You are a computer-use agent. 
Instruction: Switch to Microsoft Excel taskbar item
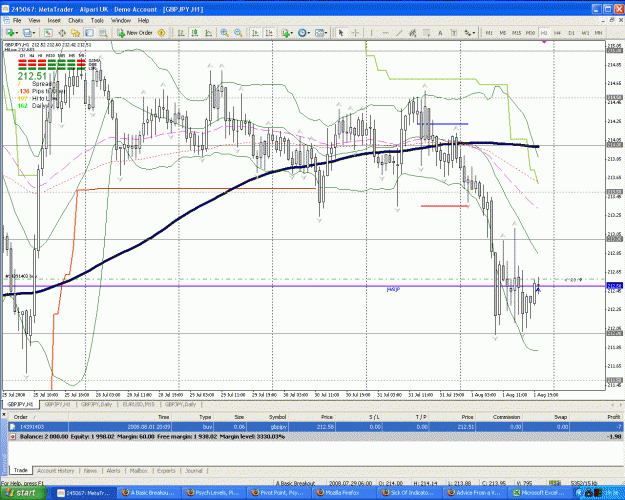tap(541, 493)
